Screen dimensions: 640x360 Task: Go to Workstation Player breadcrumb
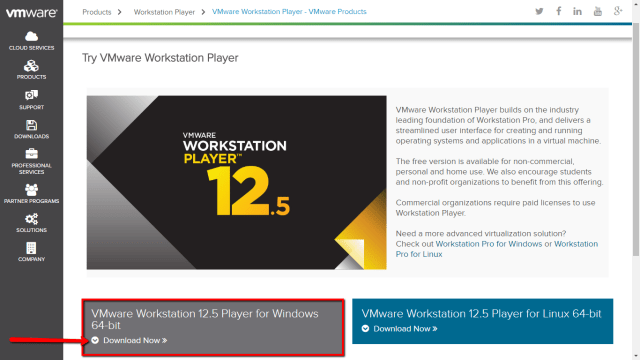click(x=164, y=12)
